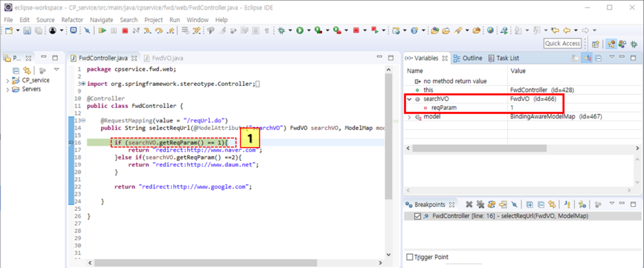Open the Refactor menu
The width and height of the screenshot is (644, 268).
(x=72, y=20)
